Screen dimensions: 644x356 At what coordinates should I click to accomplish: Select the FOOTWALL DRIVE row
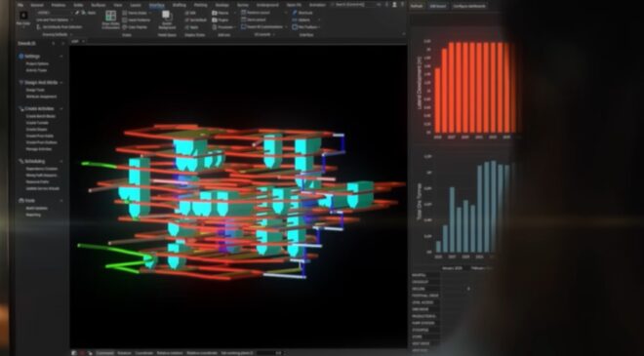coord(425,296)
